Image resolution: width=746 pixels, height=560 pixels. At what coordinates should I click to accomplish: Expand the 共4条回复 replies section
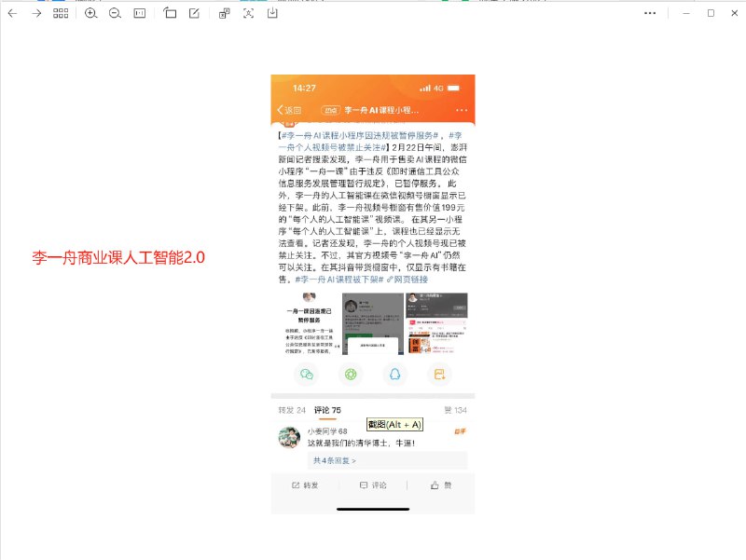pyautogui.click(x=335, y=458)
